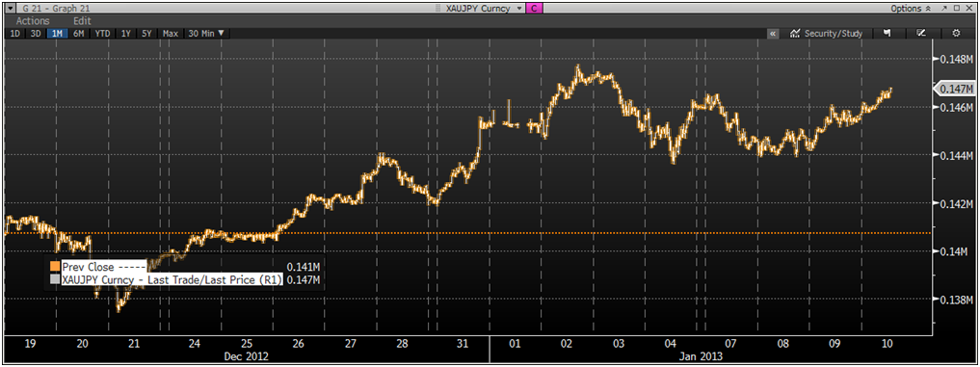Open the chart settings gear icon
This screenshot has width=980, height=367.
956,33
